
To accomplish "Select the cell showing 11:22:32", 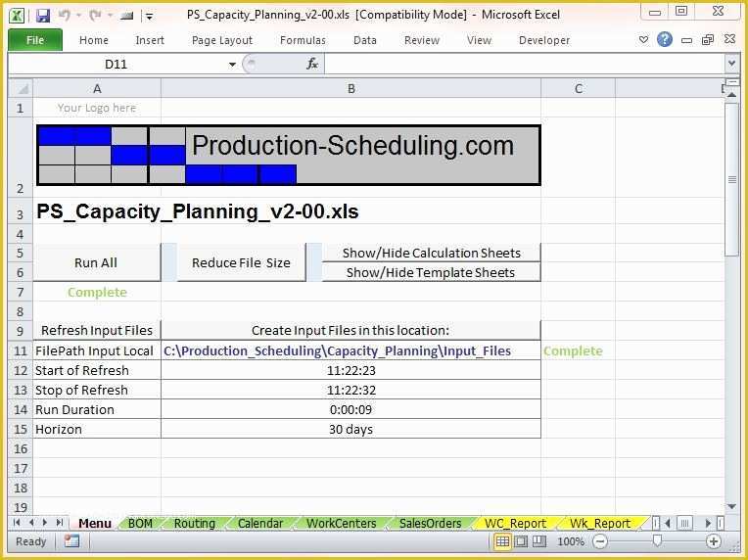I will point(351,390).
